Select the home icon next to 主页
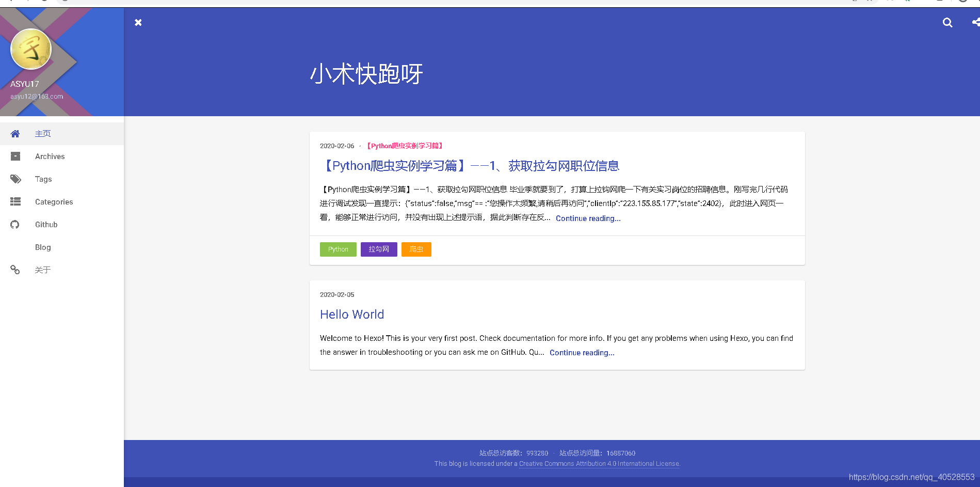 click(15, 133)
